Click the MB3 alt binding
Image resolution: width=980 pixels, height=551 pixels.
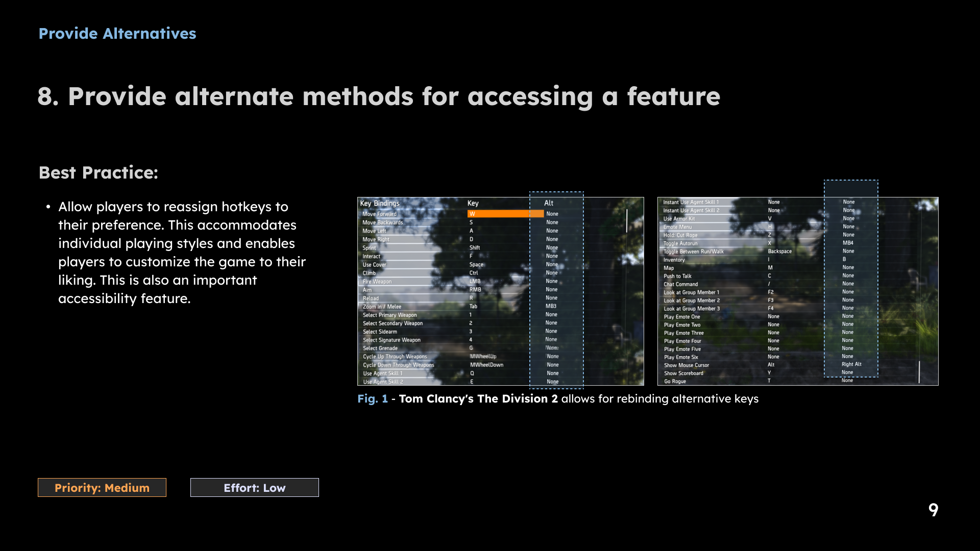pos(551,306)
